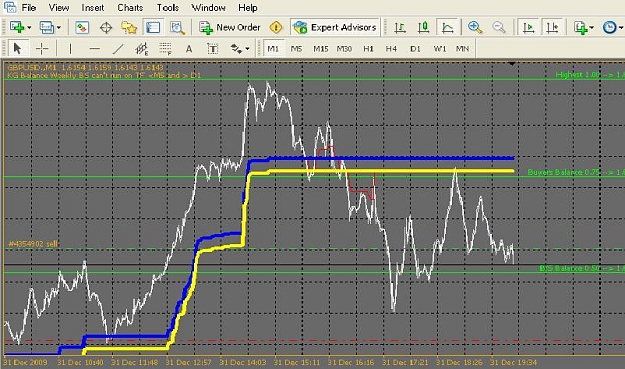The height and width of the screenshot is (369, 625).
Task: Select the Horizontal Line drawing tool
Action: click(x=94, y=49)
